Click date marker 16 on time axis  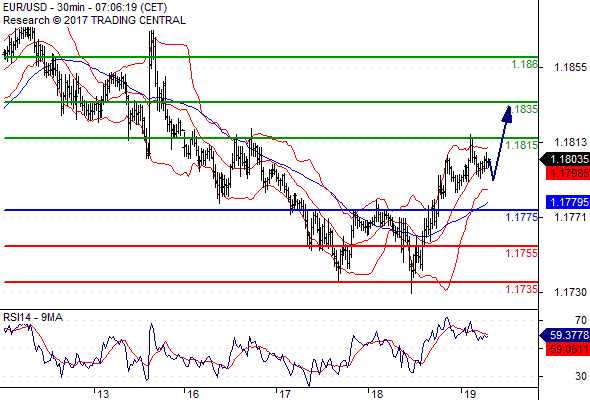pos(193,394)
